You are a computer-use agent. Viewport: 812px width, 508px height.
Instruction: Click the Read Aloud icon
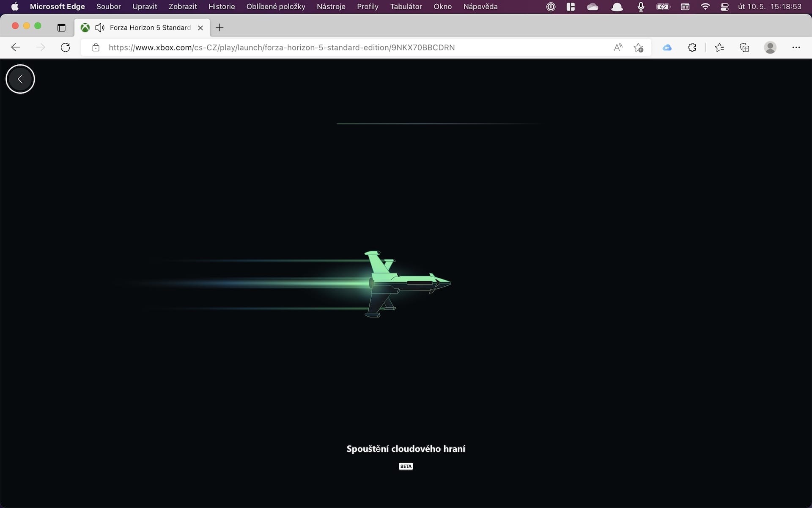[x=618, y=47]
